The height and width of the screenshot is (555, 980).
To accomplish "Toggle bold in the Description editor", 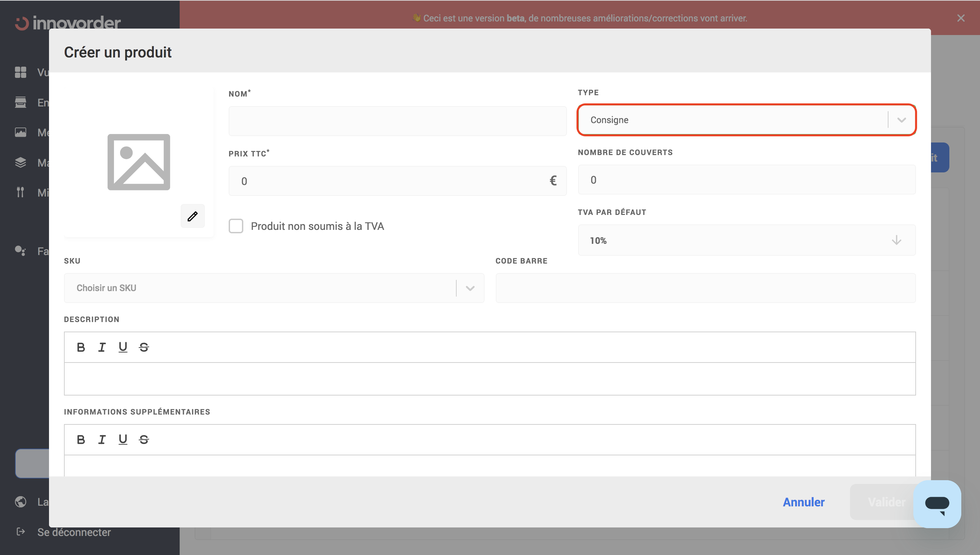I will (81, 347).
